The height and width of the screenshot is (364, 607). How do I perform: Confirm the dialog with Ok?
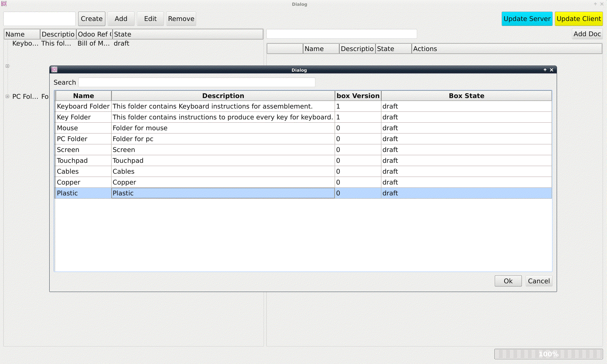508,281
